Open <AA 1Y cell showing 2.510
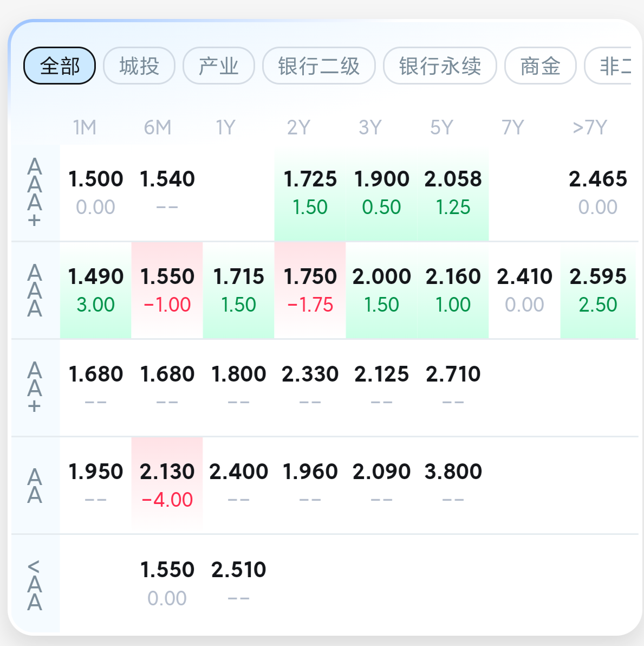Viewport: 644px width, 646px height. click(239, 583)
